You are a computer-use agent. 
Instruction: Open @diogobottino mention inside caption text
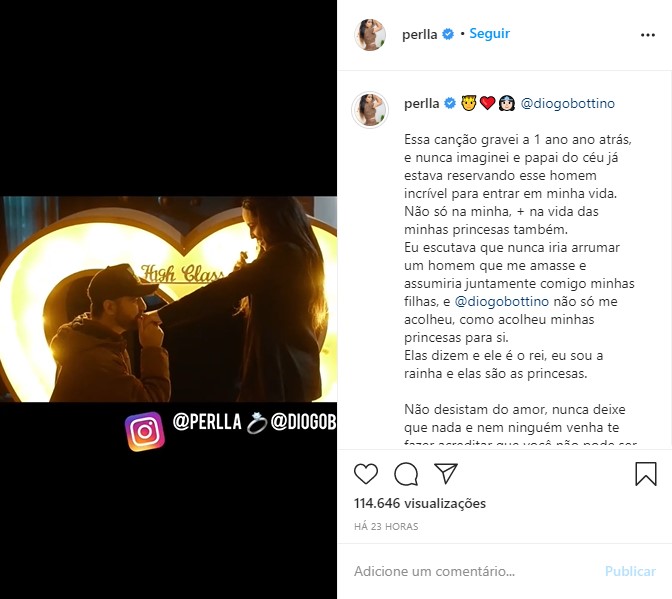tap(501, 302)
